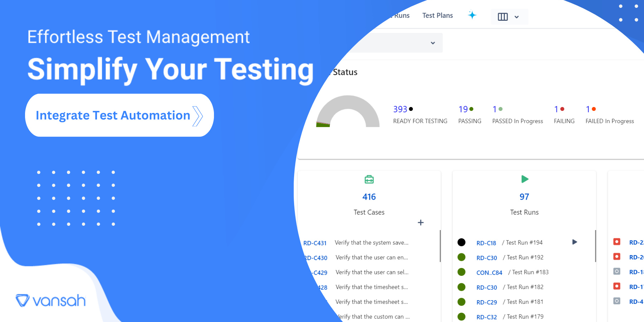The width and height of the screenshot is (644, 322).
Task: Click the gray status icon beside RD-18
Action: [x=616, y=271]
